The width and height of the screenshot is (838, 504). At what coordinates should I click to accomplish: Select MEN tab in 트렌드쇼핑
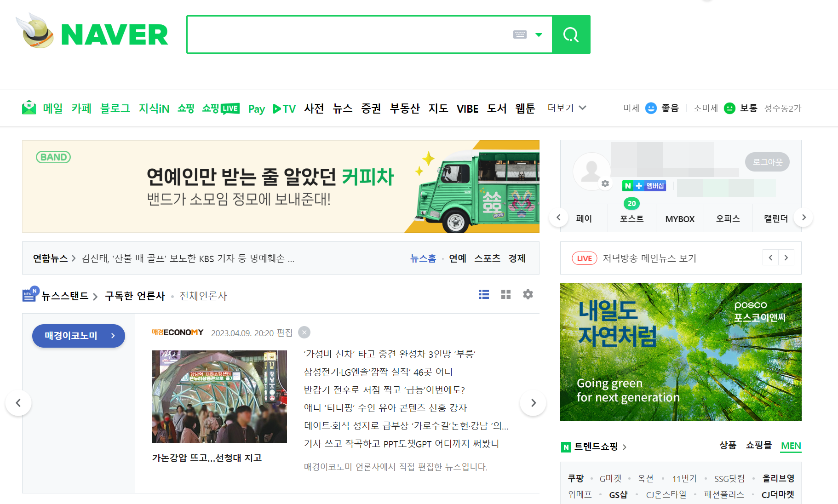791,446
